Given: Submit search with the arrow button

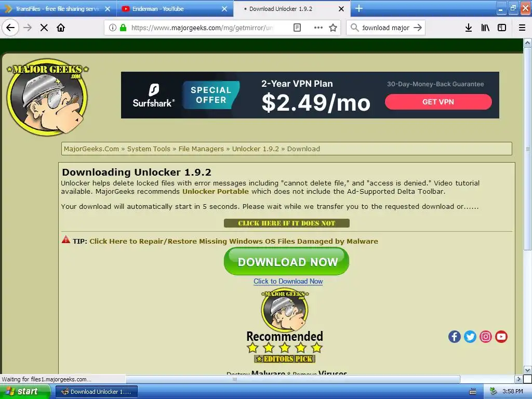Looking at the screenshot, I should click(x=418, y=28).
